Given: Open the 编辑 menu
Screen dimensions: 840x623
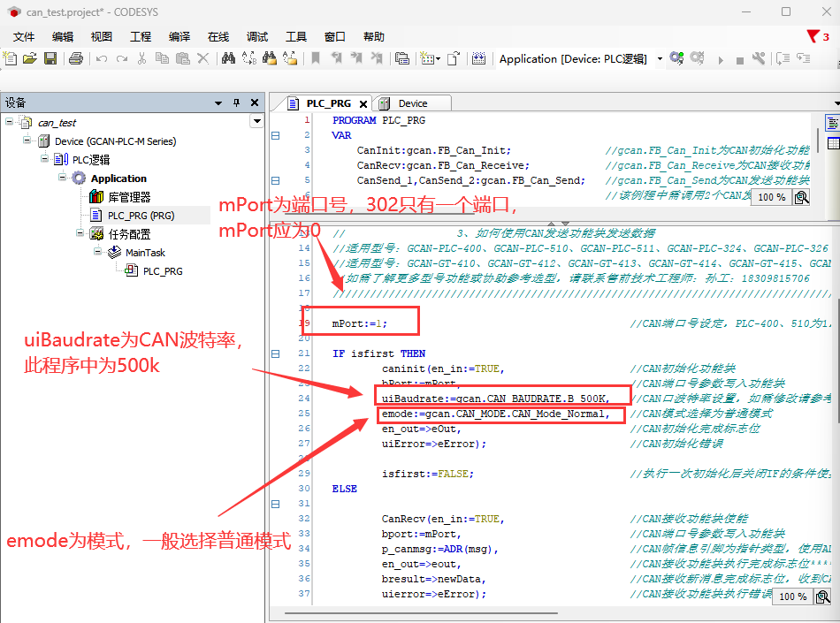Looking at the screenshot, I should 63,36.
